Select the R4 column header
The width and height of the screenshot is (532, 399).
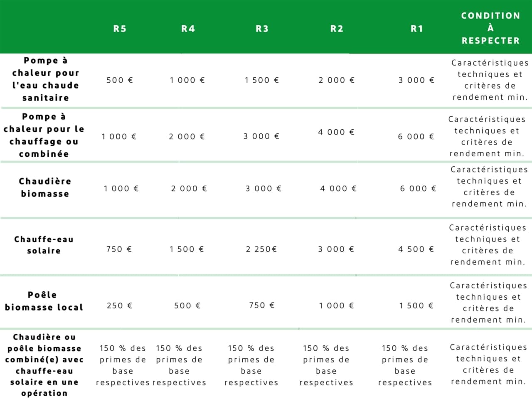(x=188, y=29)
